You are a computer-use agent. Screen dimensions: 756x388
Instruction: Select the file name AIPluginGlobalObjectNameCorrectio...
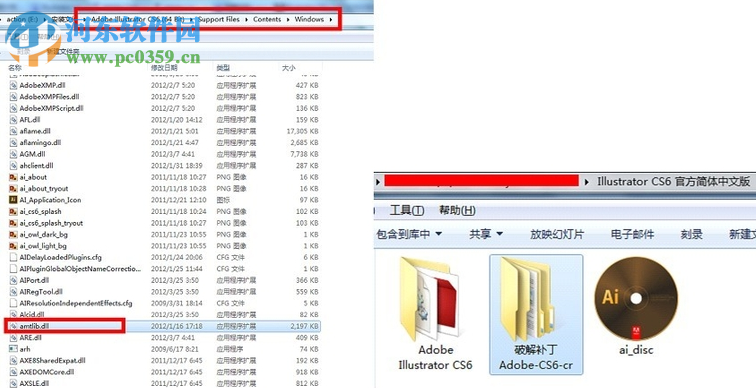pyautogui.click(x=80, y=269)
